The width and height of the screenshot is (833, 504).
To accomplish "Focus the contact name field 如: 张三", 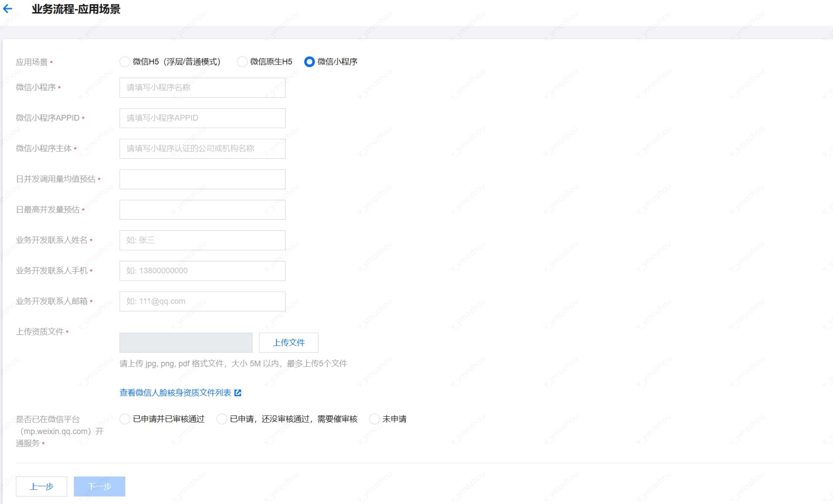I will pos(202,240).
